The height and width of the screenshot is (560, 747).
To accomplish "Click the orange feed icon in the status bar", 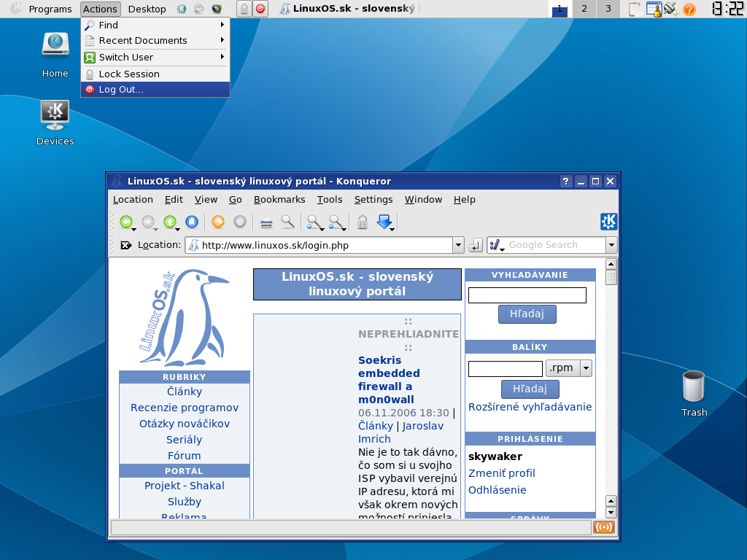I will tap(603, 528).
